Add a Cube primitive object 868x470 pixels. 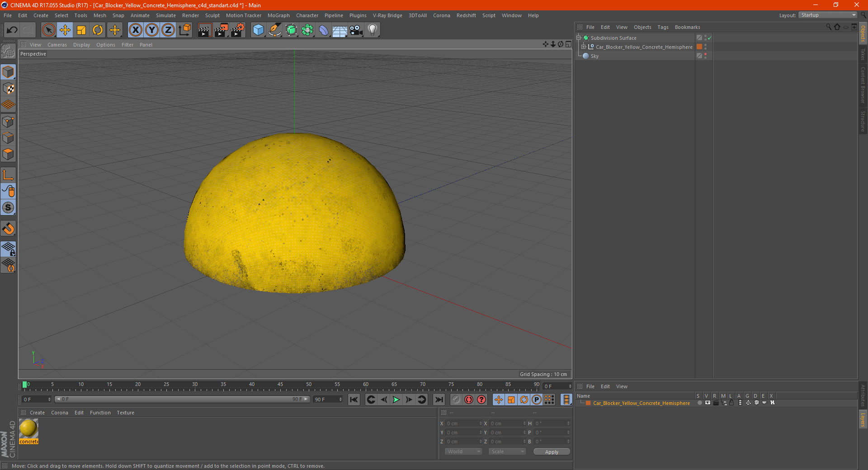click(258, 30)
